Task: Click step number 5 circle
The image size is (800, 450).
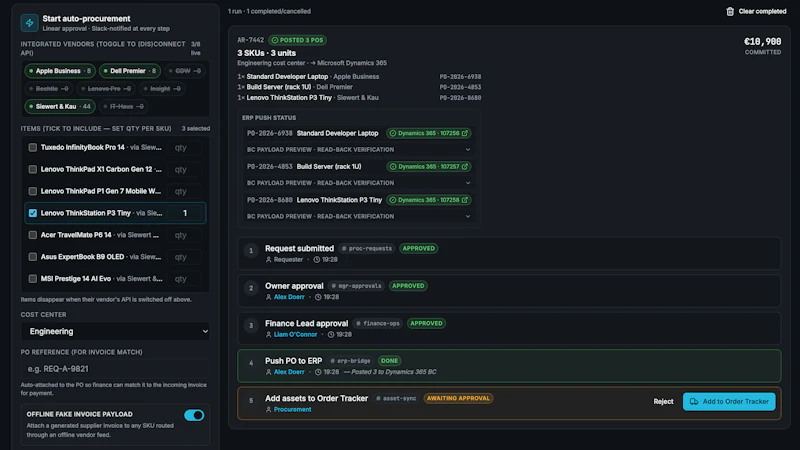Action: [x=251, y=401]
